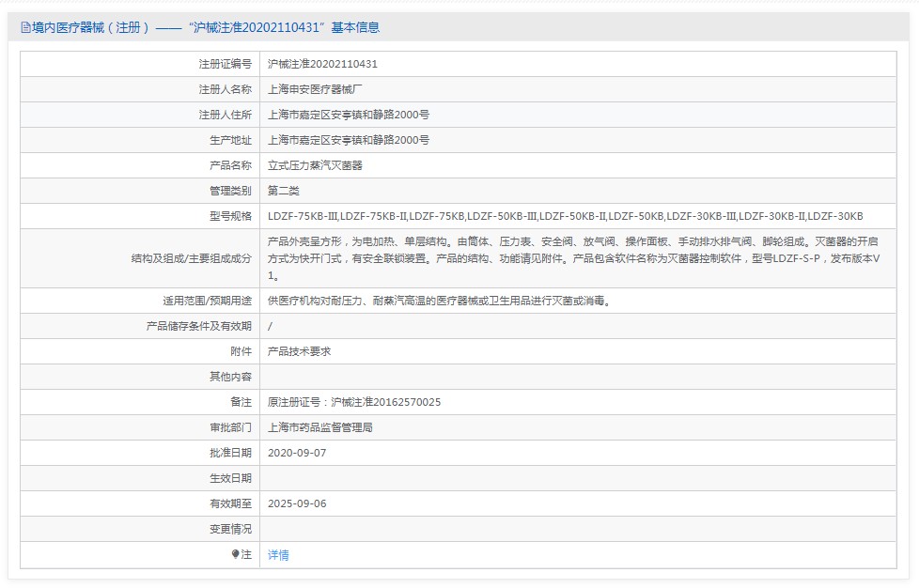Select registrant name 上海申安医疗器械厂
The image size is (919, 588).
point(315,89)
